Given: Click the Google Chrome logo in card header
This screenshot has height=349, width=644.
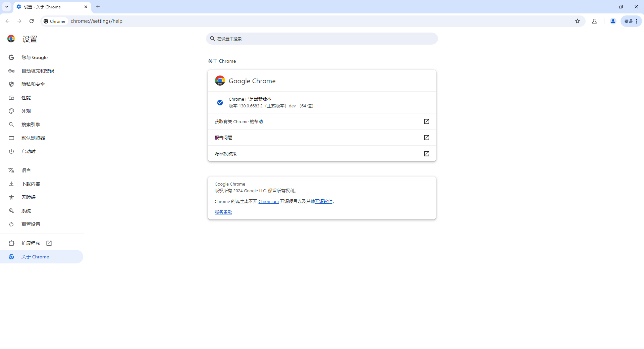Looking at the screenshot, I should pos(220,81).
